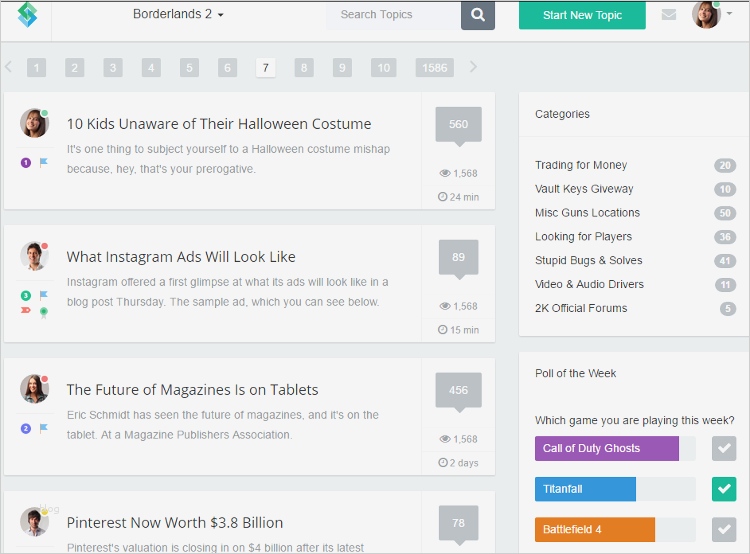750x554 pixels.
Task: Click Start New Topic button
Action: (x=582, y=15)
